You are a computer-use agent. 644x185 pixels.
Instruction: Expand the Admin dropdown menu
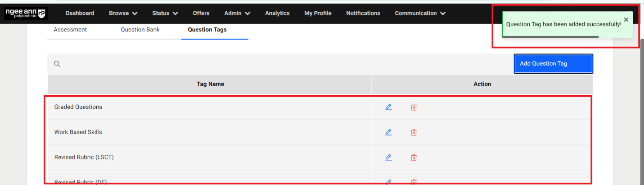(x=237, y=14)
